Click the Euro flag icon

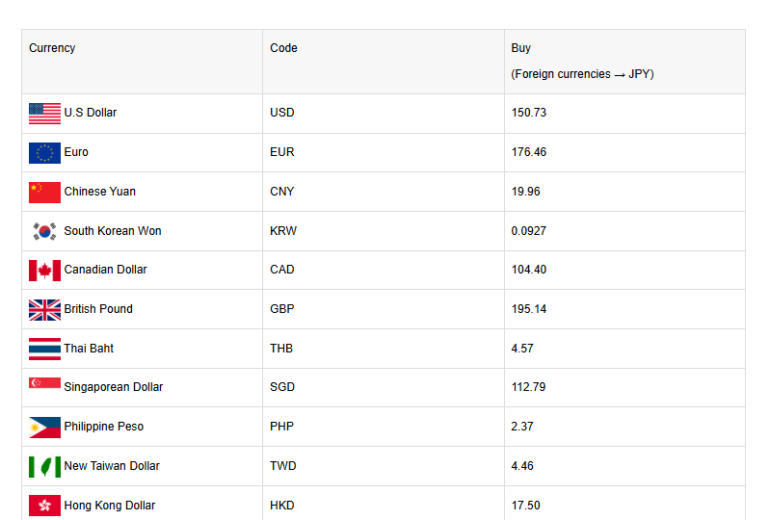(45, 152)
